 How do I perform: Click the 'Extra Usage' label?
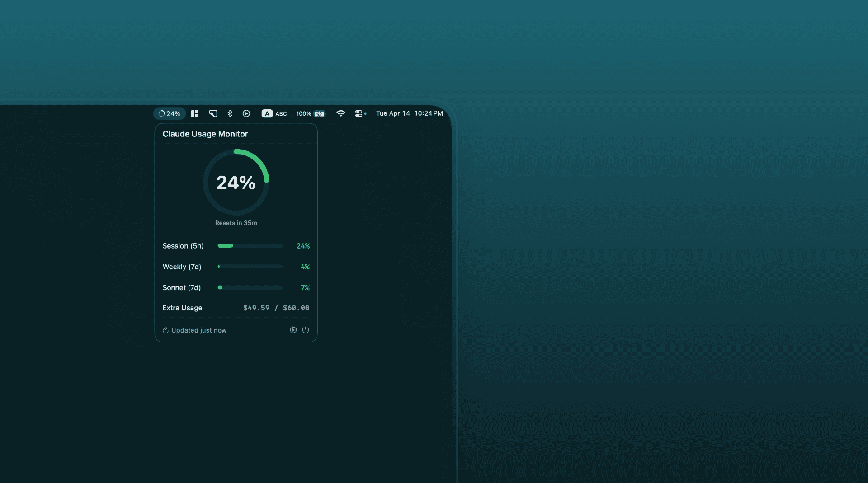pos(182,308)
